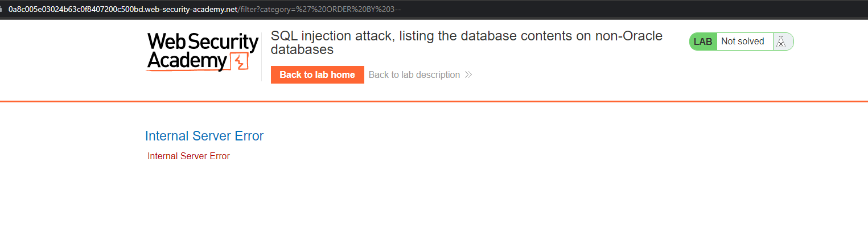Click the word 'databases' in the lab title

302,50
